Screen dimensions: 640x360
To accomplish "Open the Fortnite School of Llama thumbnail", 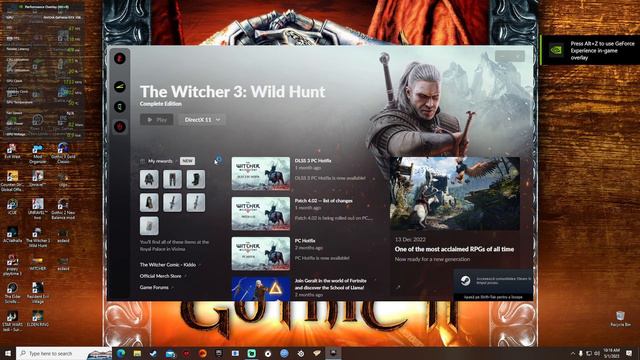I will coord(261,289).
